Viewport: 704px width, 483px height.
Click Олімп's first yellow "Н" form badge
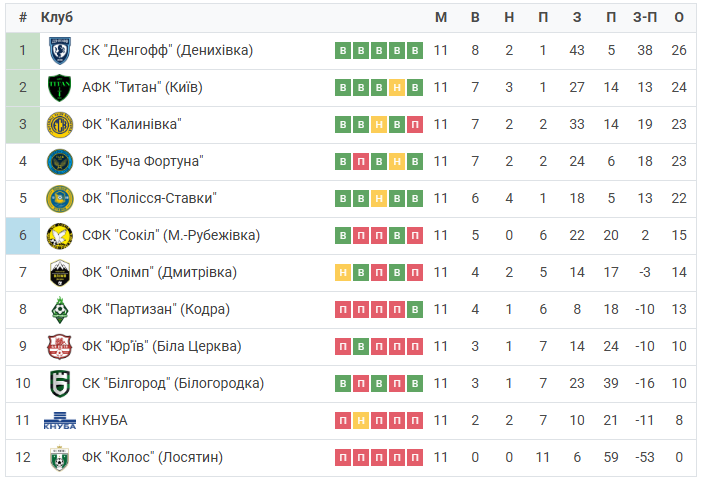pyautogui.click(x=343, y=272)
